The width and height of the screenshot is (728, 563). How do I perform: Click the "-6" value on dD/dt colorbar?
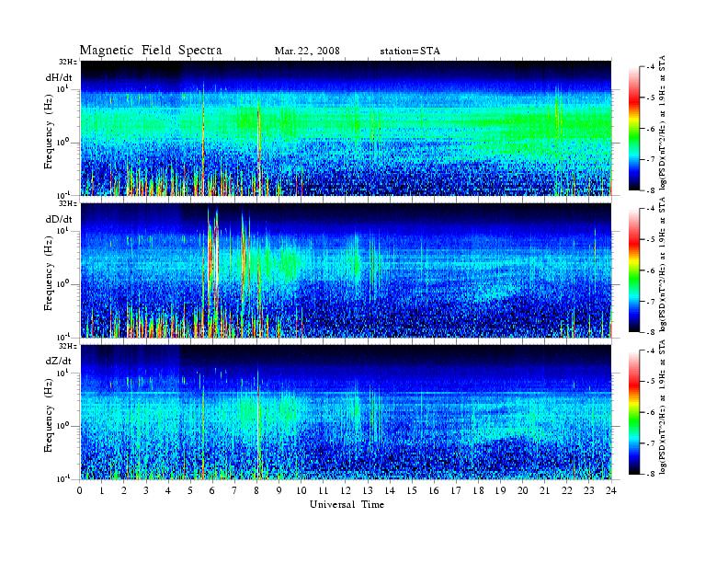651,270
